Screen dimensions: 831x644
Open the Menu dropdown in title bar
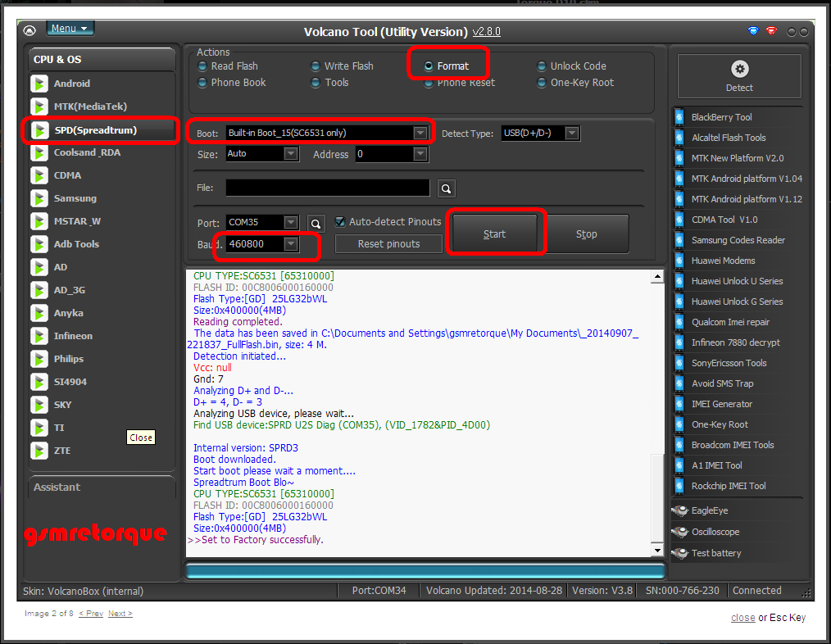coord(70,29)
